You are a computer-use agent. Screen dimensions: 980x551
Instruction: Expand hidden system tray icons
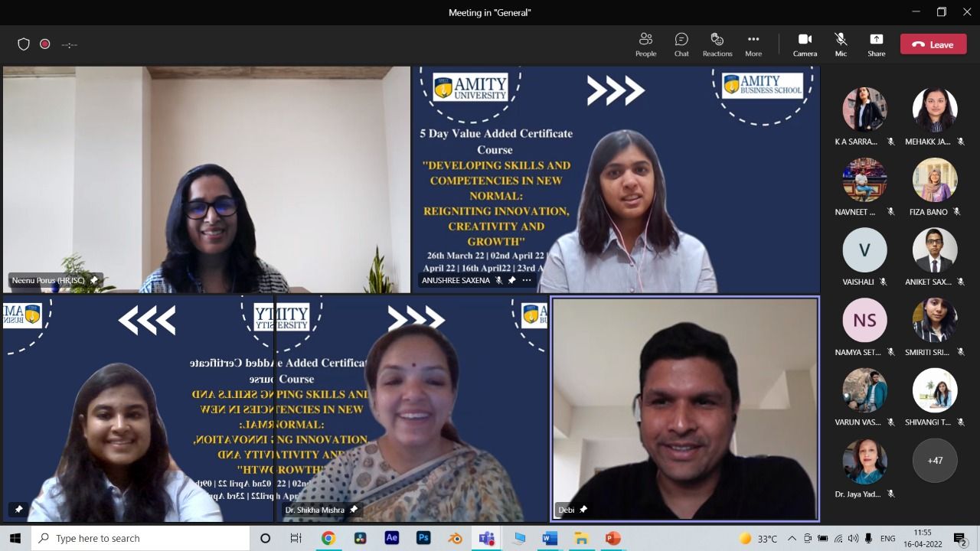click(x=792, y=538)
